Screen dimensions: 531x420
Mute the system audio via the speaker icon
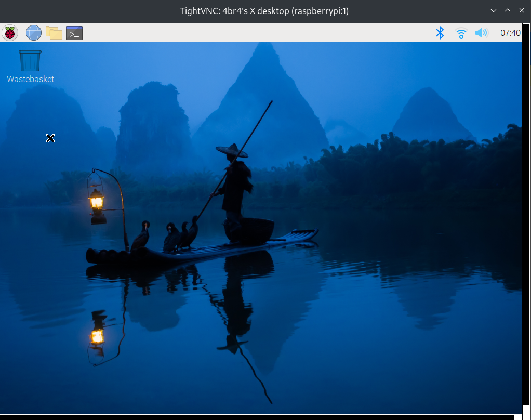point(481,32)
